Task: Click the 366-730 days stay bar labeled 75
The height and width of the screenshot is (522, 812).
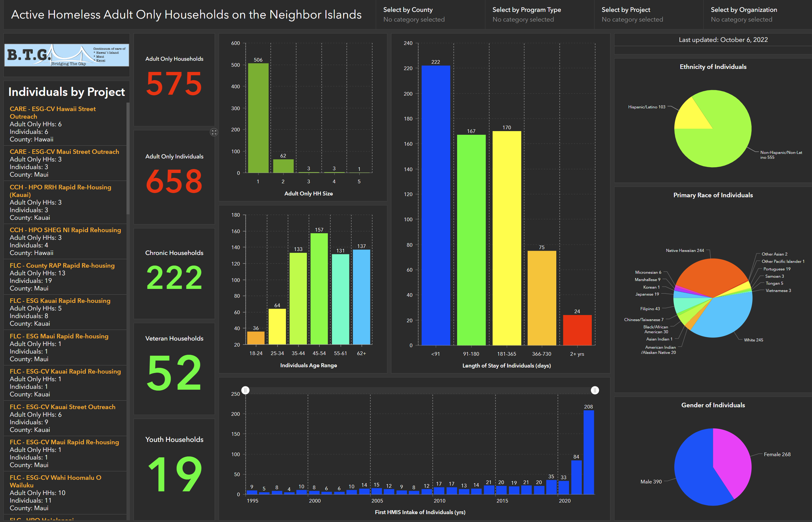Action: point(542,298)
